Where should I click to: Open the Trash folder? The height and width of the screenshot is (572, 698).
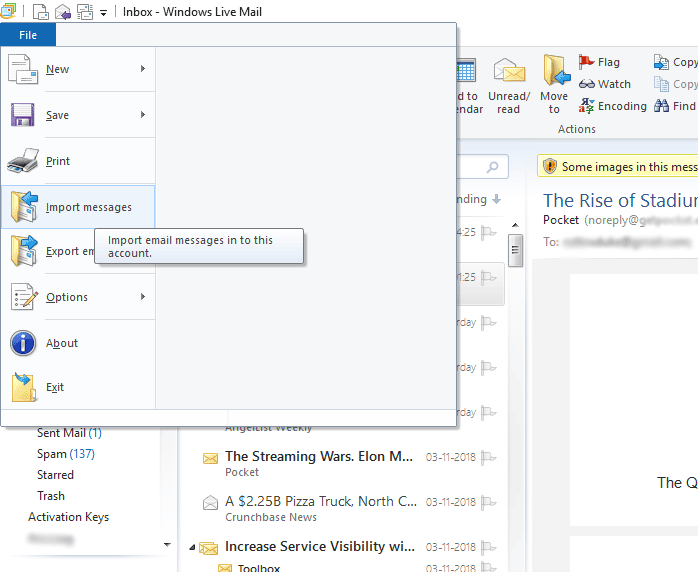coord(51,495)
